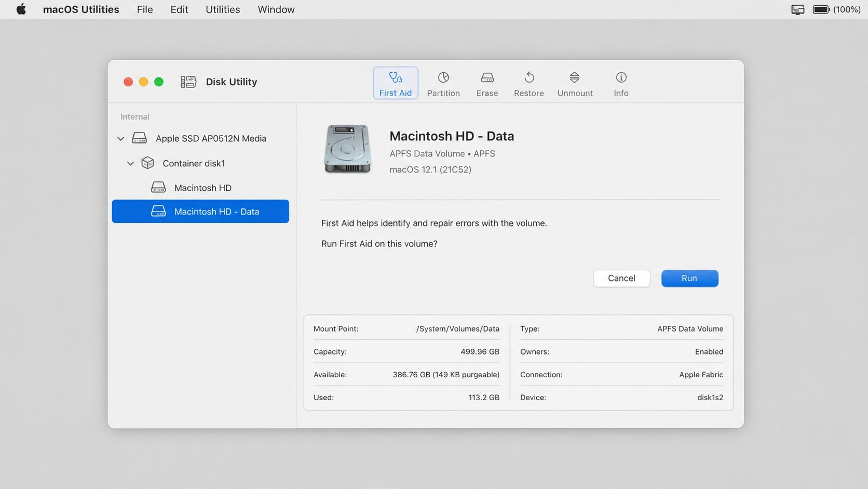Open the Info toolbar button
868x489 pixels.
(x=621, y=84)
